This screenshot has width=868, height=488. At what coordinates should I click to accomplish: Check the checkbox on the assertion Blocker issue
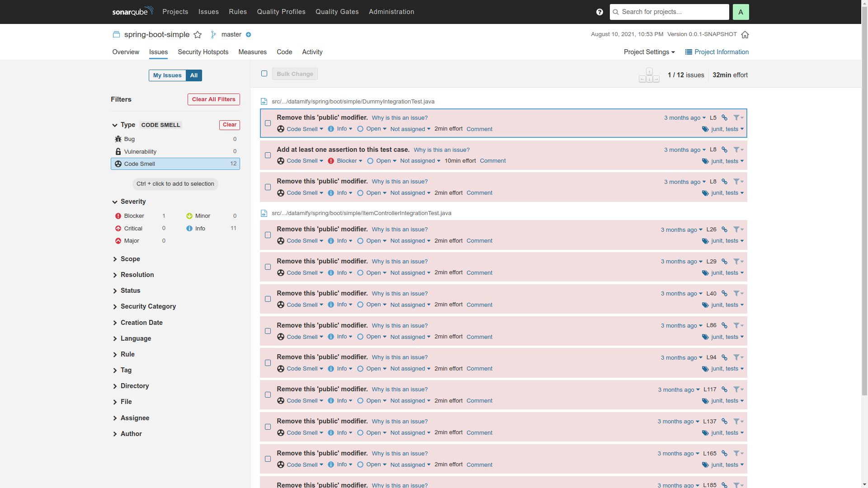click(268, 155)
